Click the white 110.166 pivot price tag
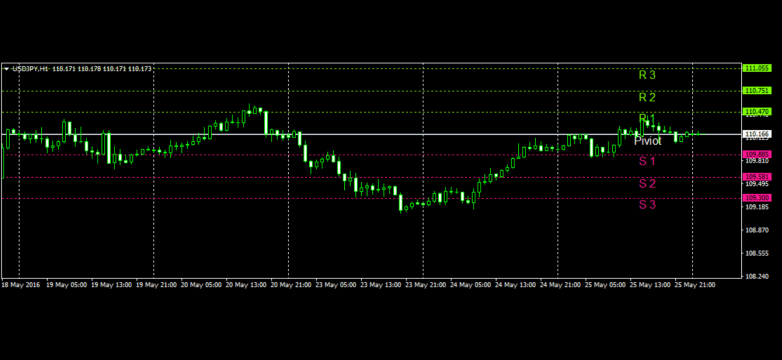 click(757, 134)
